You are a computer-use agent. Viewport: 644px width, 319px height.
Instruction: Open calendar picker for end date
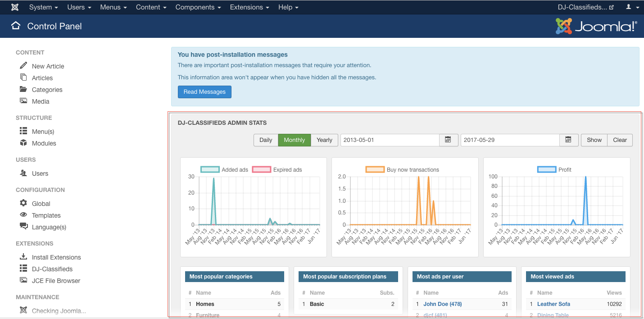coord(569,140)
